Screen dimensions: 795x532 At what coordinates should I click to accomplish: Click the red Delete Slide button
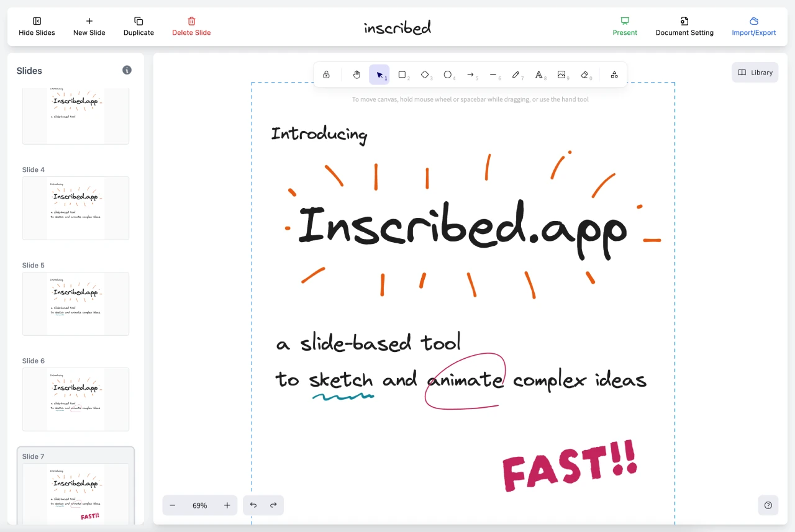coord(191,27)
